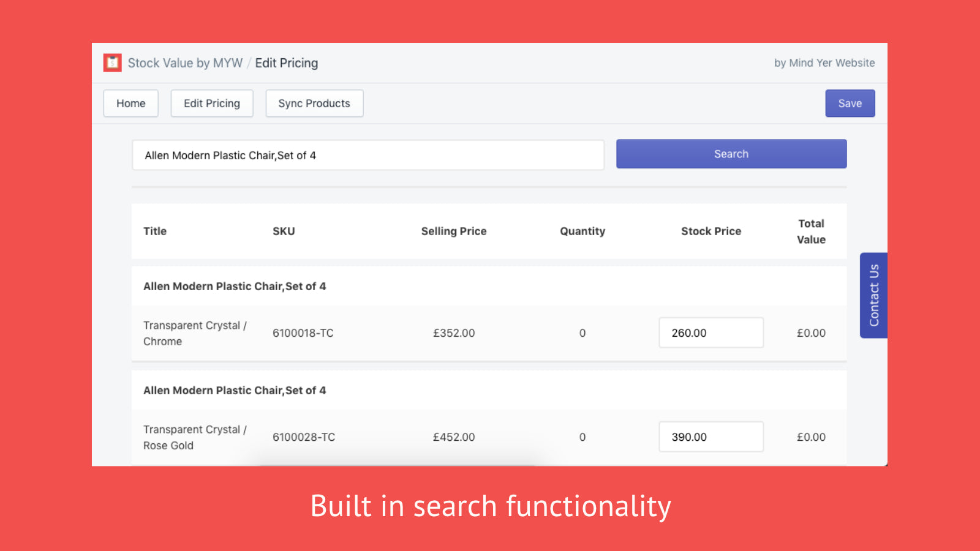Click the £0.00 total in the Chrome row
The height and width of the screenshot is (551, 980).
coord(811,333)
